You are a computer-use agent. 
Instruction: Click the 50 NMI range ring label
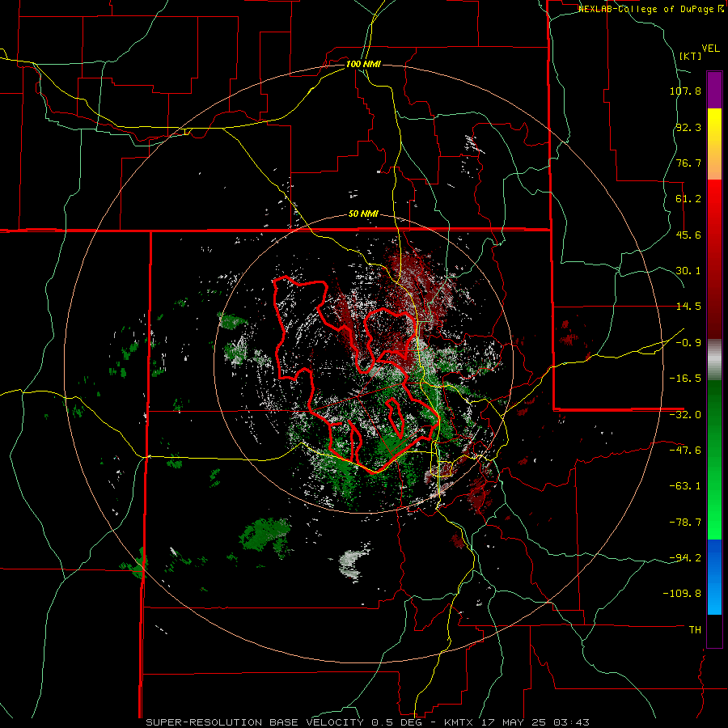pyautogui.click(x=363, y=214)
